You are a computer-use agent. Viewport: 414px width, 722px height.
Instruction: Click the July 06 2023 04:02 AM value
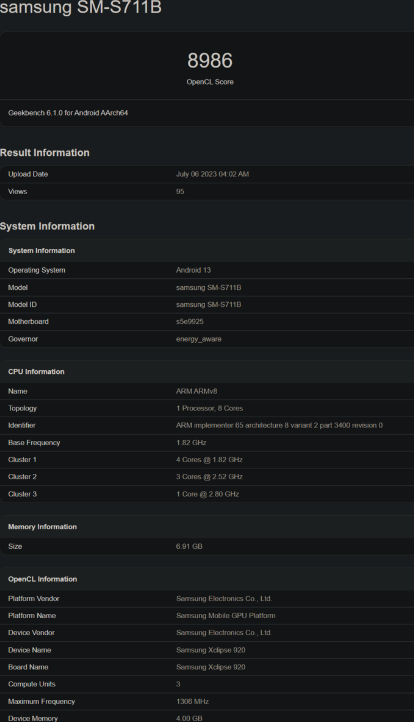(212, 174)
